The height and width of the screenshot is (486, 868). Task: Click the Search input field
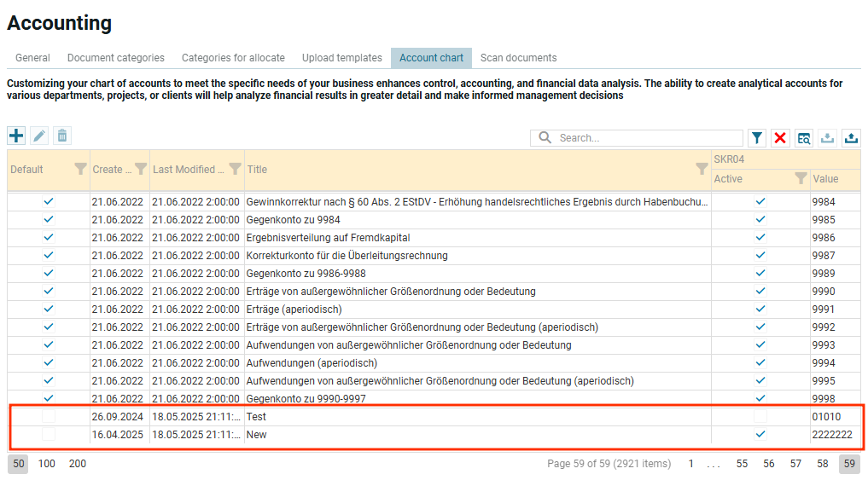(649, 138)
